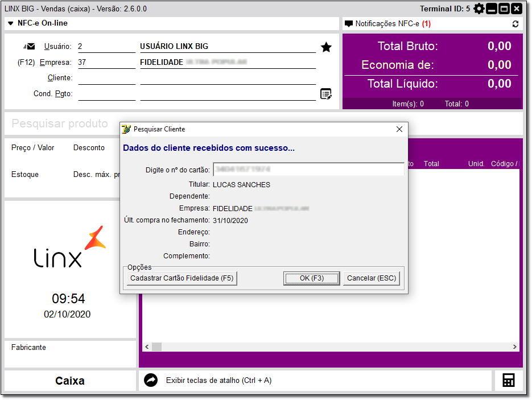This screenshot has width=532, height=400.
Task: Click Cancelar (ESC) button
Action: (x=372, y=278)
